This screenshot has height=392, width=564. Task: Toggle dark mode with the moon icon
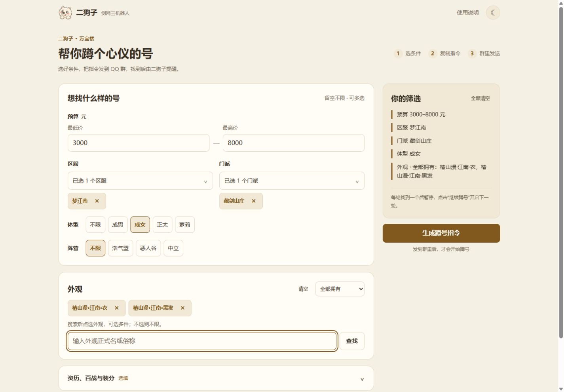[493, 13]
